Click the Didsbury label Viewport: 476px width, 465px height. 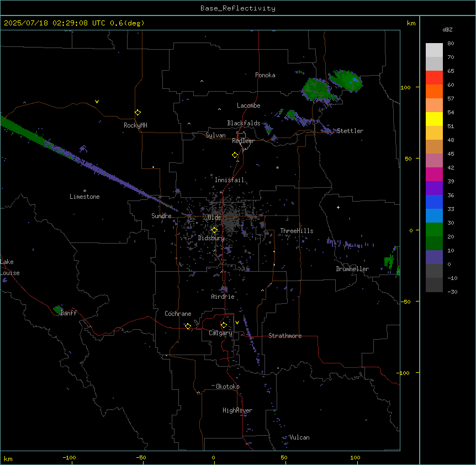coord(211,238)
